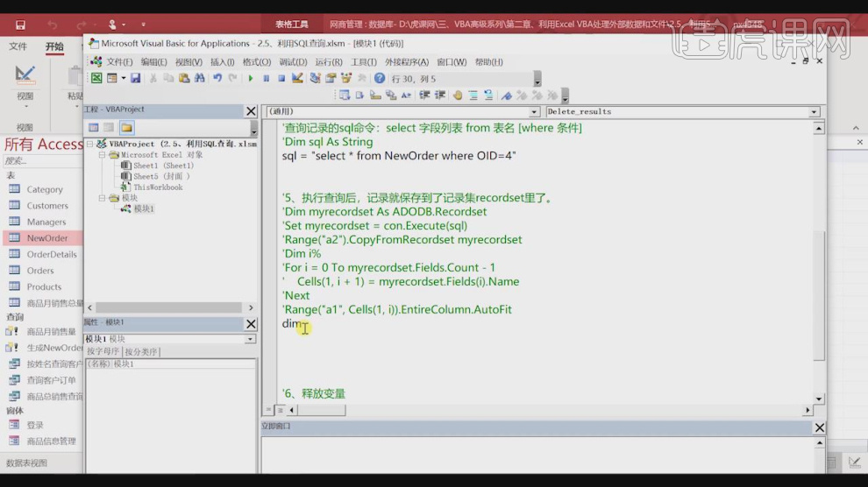Image resolution: width=868 pixels, height=487 pixels.
Task: Click the project panel horizontal scrollbar
Action: pos(169,307)
